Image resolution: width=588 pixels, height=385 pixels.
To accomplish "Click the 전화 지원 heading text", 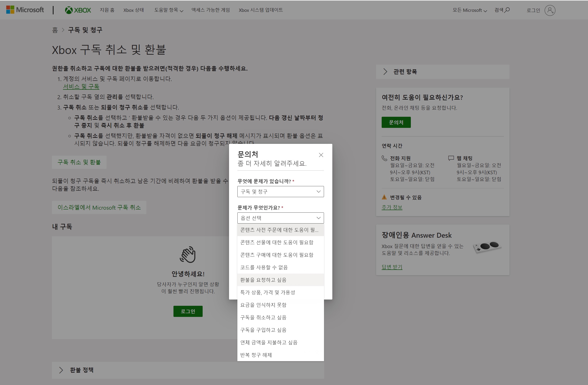I will pyautogui.click(x=400, y=158).
